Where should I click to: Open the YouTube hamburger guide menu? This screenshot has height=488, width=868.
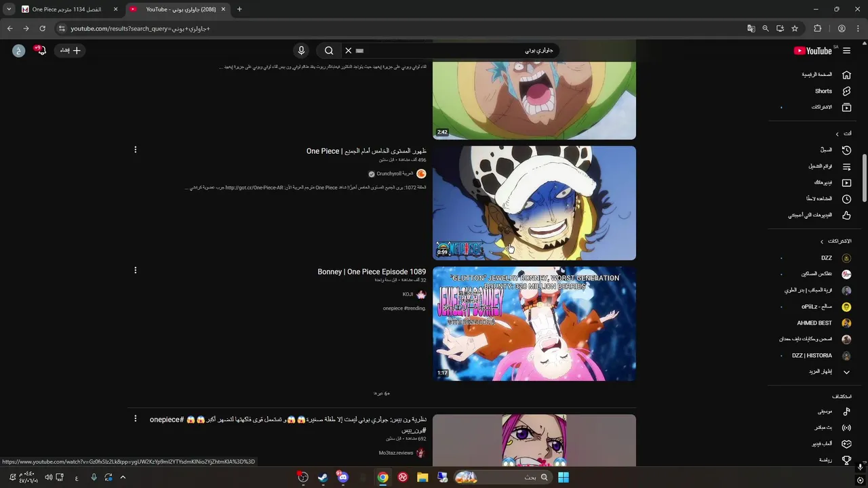[846, 51]
